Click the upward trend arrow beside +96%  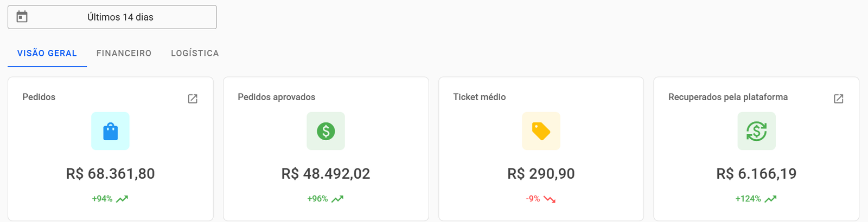pos(337,199)
